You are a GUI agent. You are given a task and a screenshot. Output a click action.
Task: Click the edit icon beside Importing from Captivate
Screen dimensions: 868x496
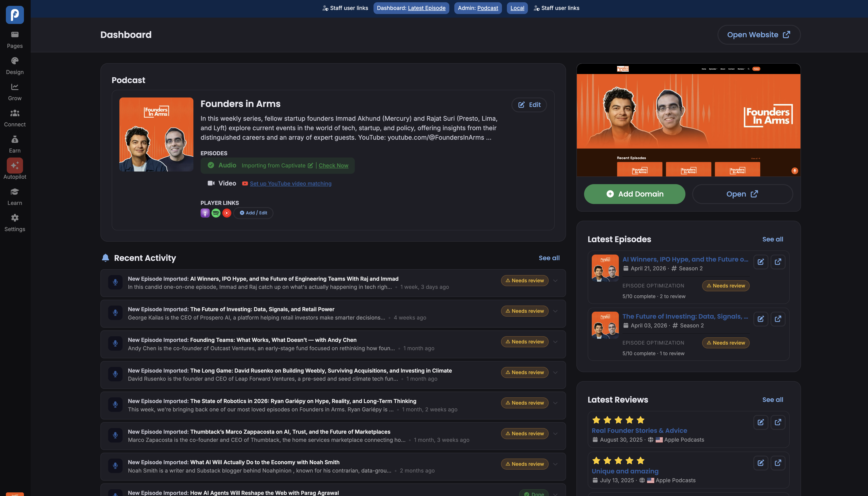[x=310, y=166]
